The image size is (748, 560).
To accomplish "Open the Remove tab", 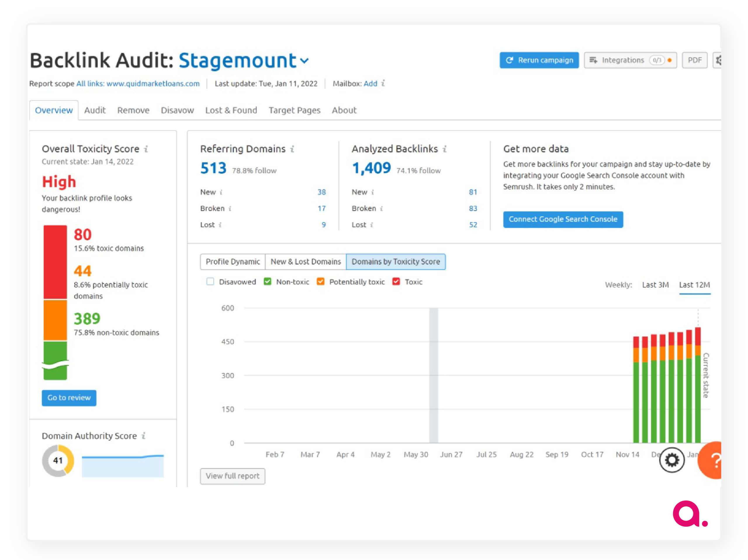I will tap(133, 110).
